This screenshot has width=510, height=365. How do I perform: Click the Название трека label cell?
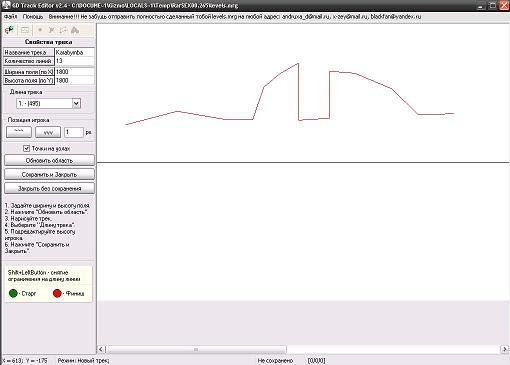click(29, 52)
